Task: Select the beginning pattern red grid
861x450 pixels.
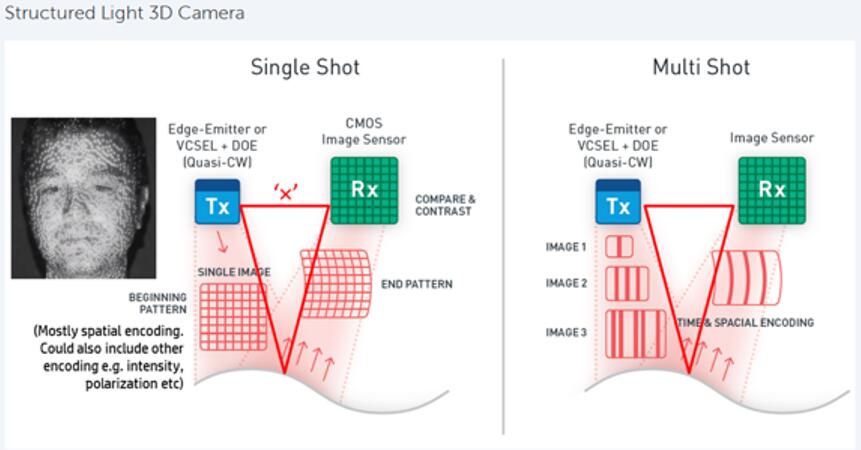Action: (x=233, y=317)
